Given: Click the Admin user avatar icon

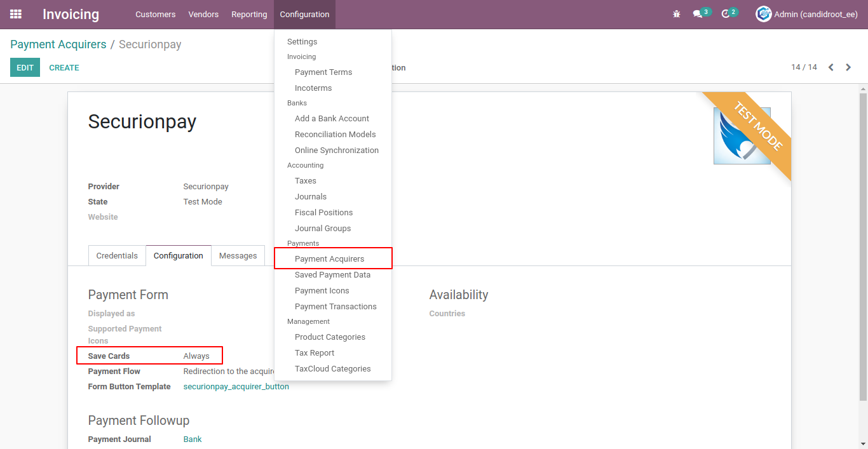Looking at the screenshot, I should click(763, 14).
